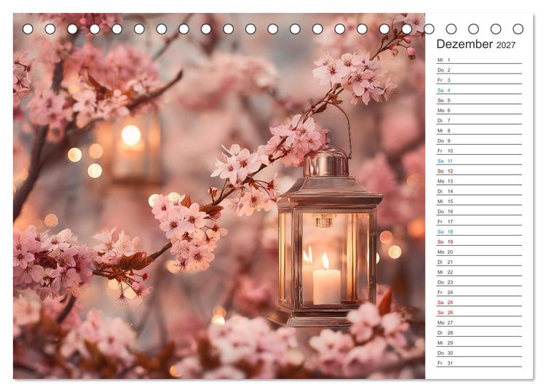Select the Do 30 date row
This screenshot has height=392, width=546.
pyautogui.click(x=479, y=352)
